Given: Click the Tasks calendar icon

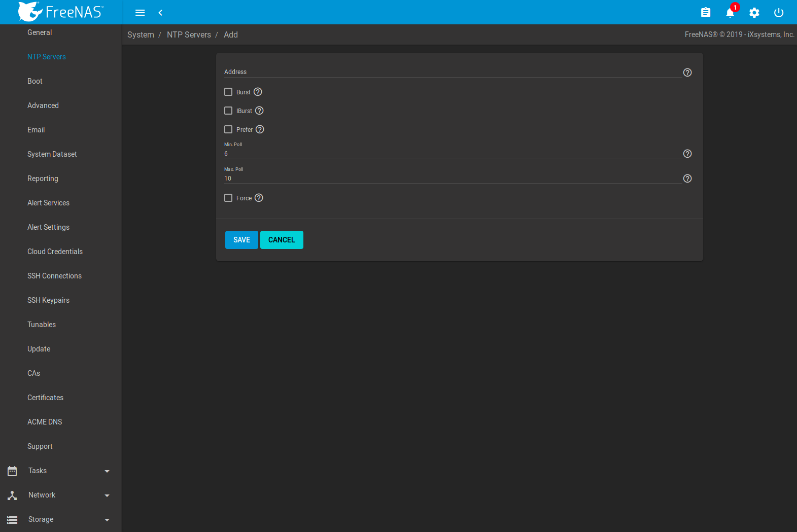Looking at the screenshot, I should point(12,471).
